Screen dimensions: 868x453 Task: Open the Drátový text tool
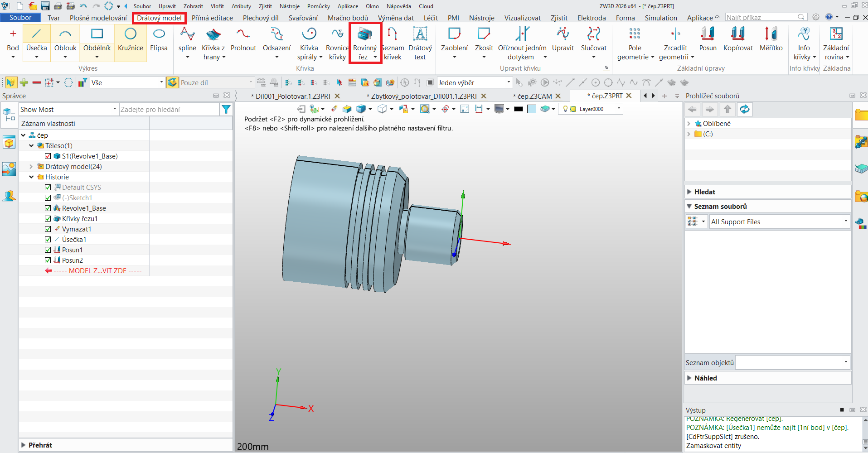pyautogui.click(x=420, y=43)
